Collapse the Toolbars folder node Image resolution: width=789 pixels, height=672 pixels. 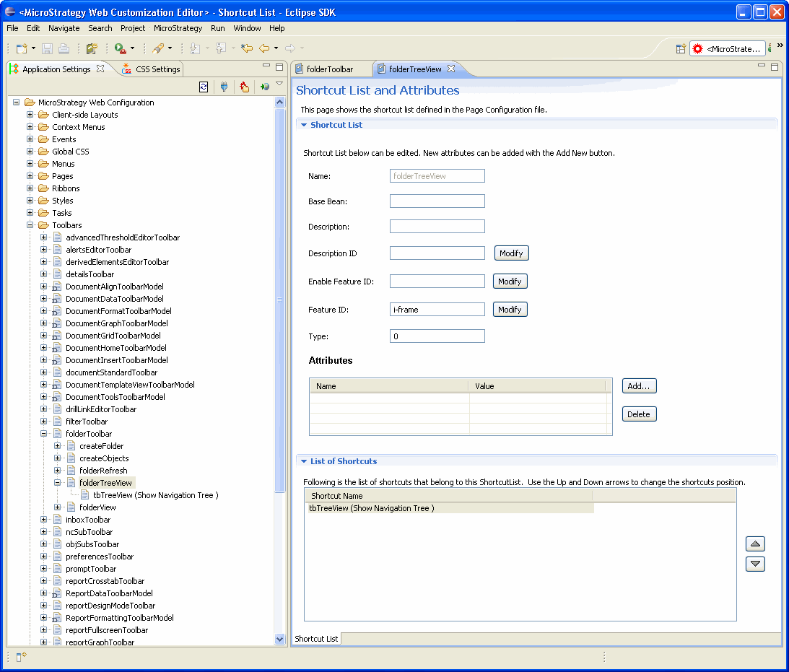pyautogui.click(x=30, y=224)
